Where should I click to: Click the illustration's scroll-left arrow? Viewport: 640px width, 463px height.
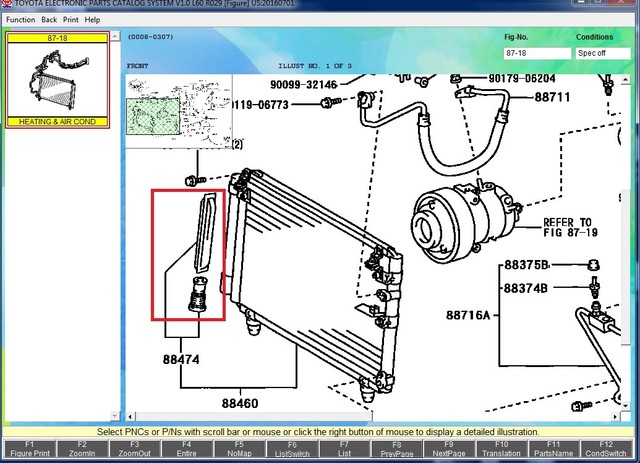130,417
